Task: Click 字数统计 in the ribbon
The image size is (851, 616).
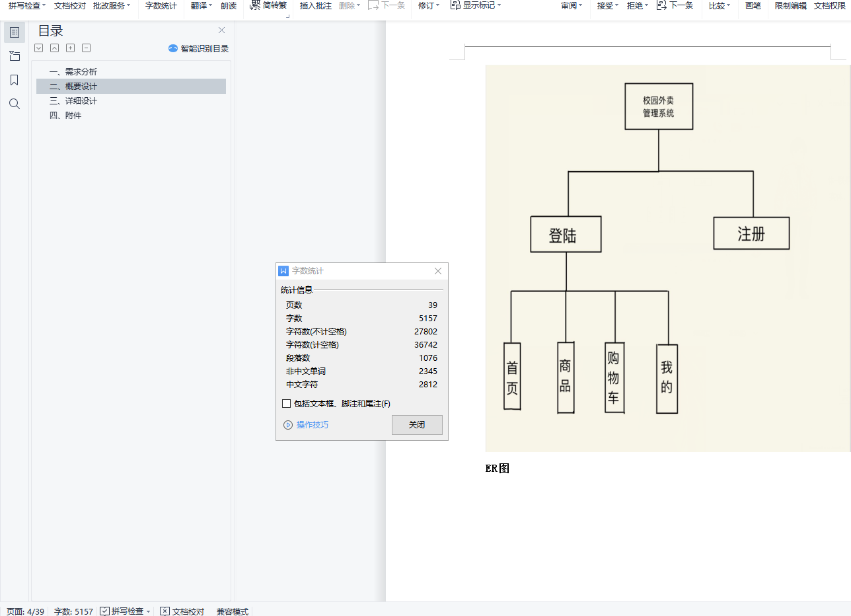Action: tap(161, 5)
